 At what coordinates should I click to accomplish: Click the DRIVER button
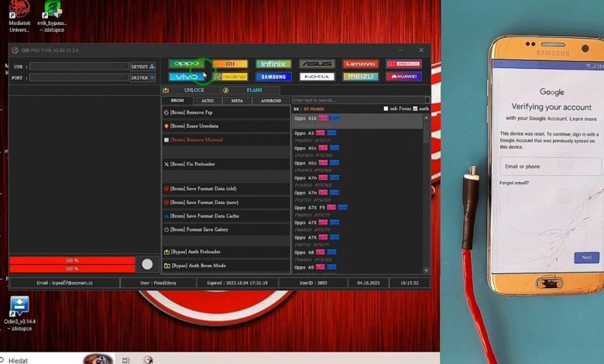point(143,77)
